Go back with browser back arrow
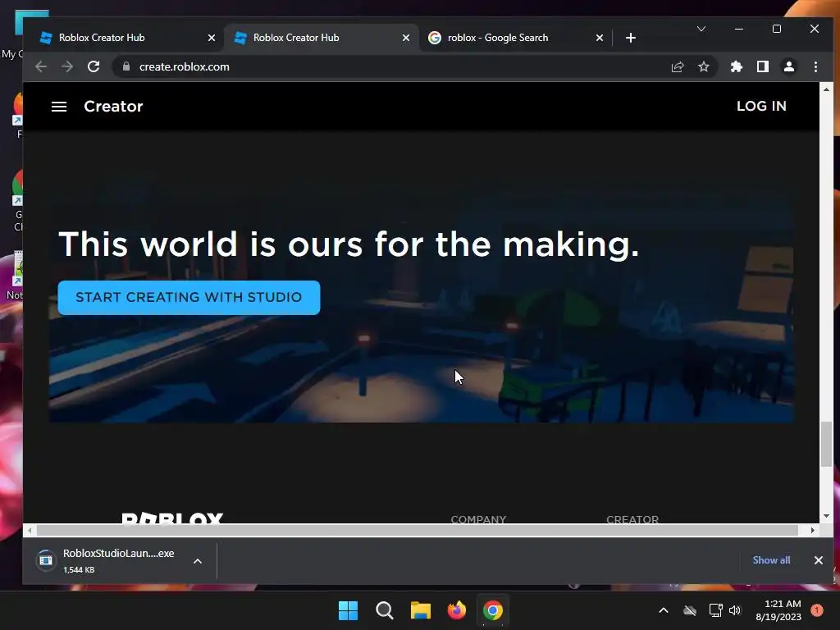The width and height of the screenshot is (840, 630). [41, 66]
